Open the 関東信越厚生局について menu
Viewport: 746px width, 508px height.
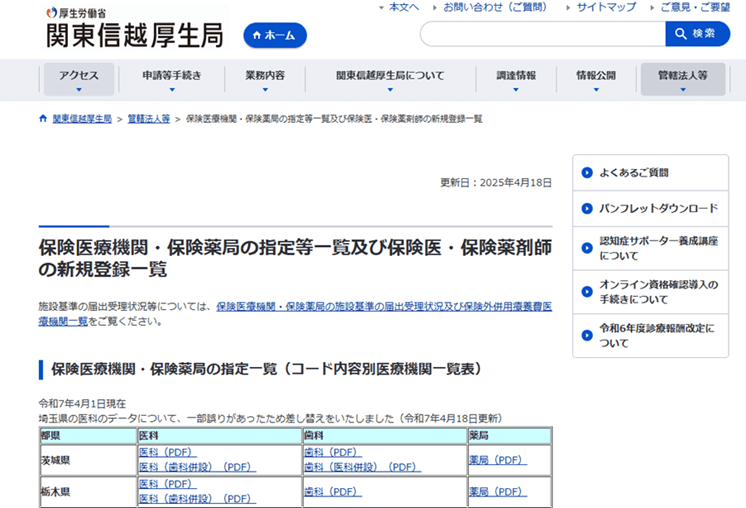click(x=390, y=79)
